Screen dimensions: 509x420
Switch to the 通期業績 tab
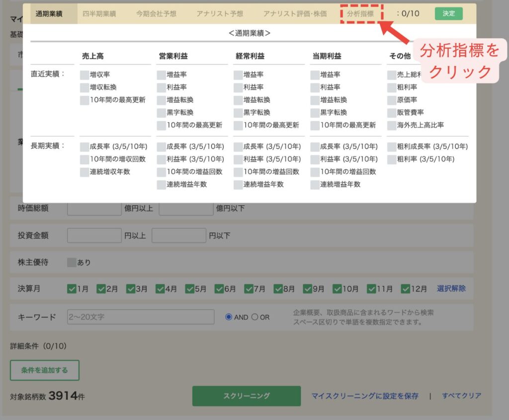click(49, 13)
